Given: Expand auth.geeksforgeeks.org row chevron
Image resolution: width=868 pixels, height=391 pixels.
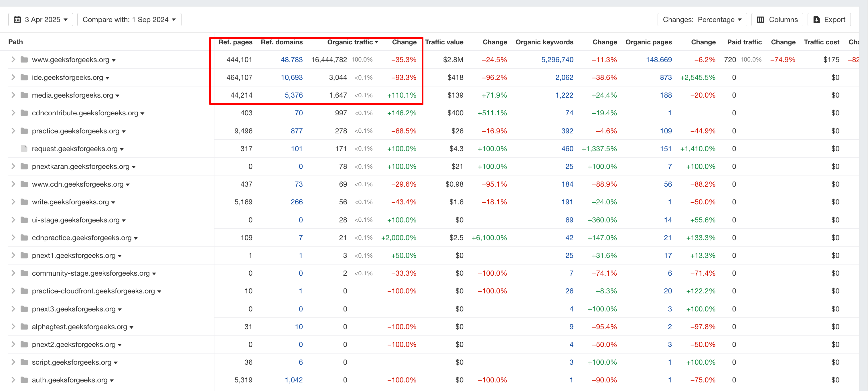Looking at the screenshot, I should [x=13, y=380].
